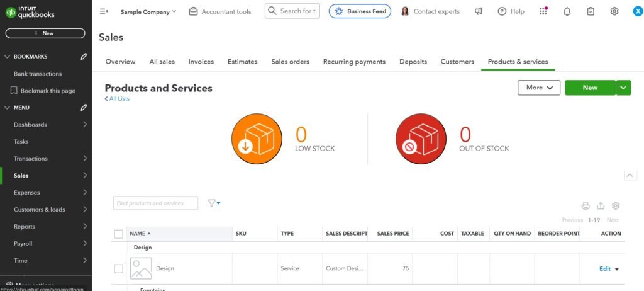Expand the More dropdown button
Viewport: 644px width, 291px height.
[x=538, y=88]
